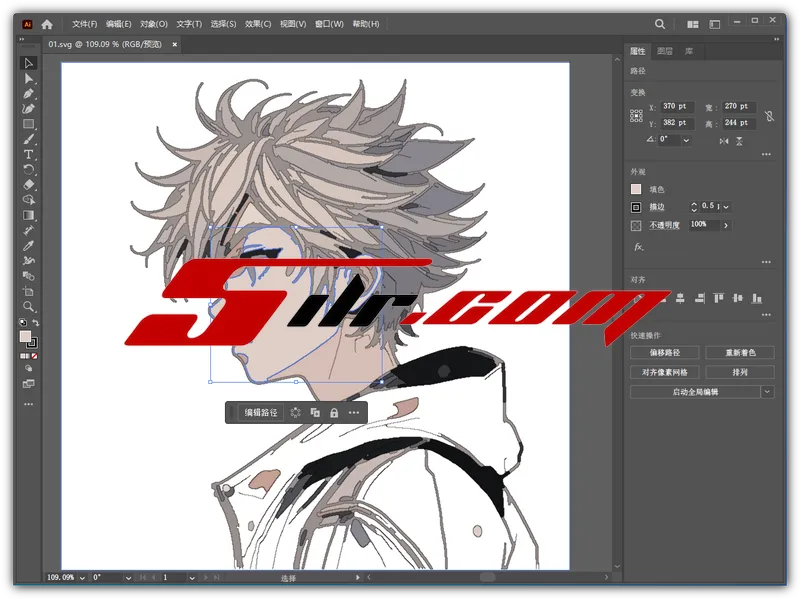Select the Gradient tool
The width and height of the screenshot is (800, 599).
pos(29,215)
